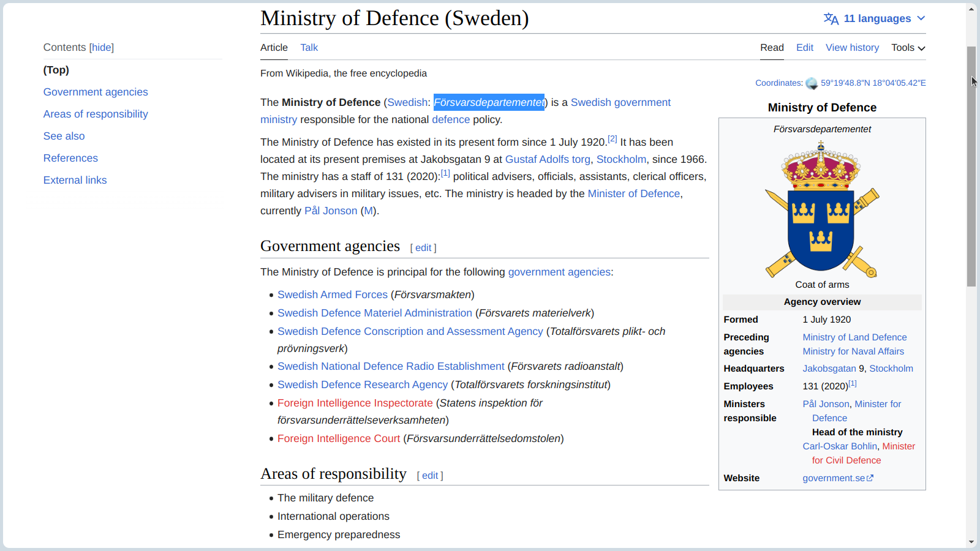The image size is (980, 551).
Task: Click the globe icon next to coordinates
Action: click(x=812, y=83)
